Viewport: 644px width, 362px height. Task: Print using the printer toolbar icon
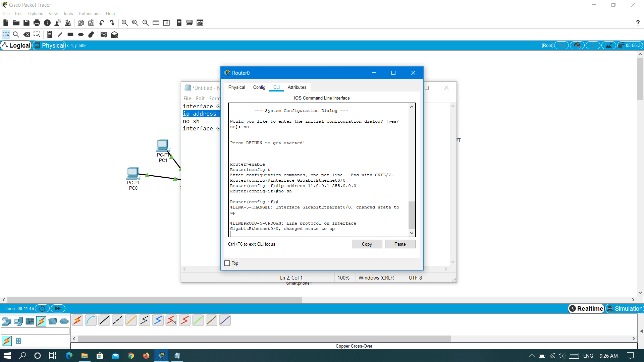pyautogui.click(x=37, y=23)
